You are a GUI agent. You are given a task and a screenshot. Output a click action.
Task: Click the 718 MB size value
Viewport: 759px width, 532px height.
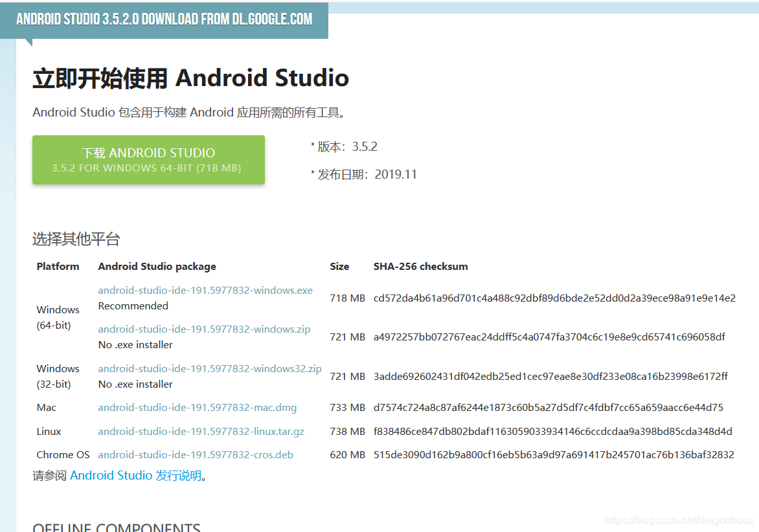click(348, 298)
